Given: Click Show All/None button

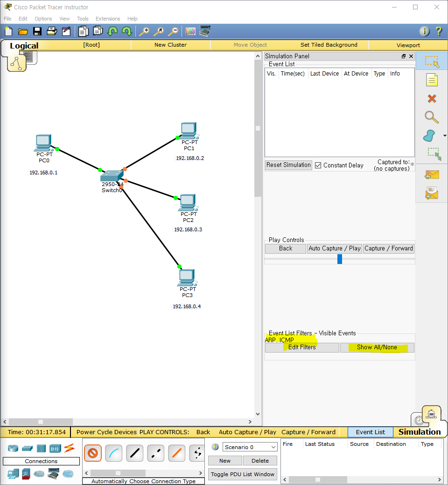Looking at the screenshot, I should (x=377, y=347).
